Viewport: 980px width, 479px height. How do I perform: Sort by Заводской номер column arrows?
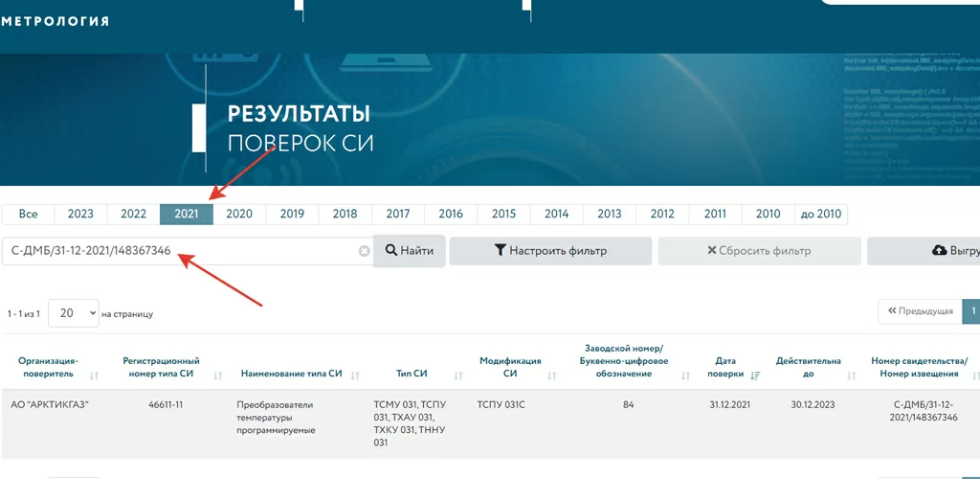tap(685, 376)
